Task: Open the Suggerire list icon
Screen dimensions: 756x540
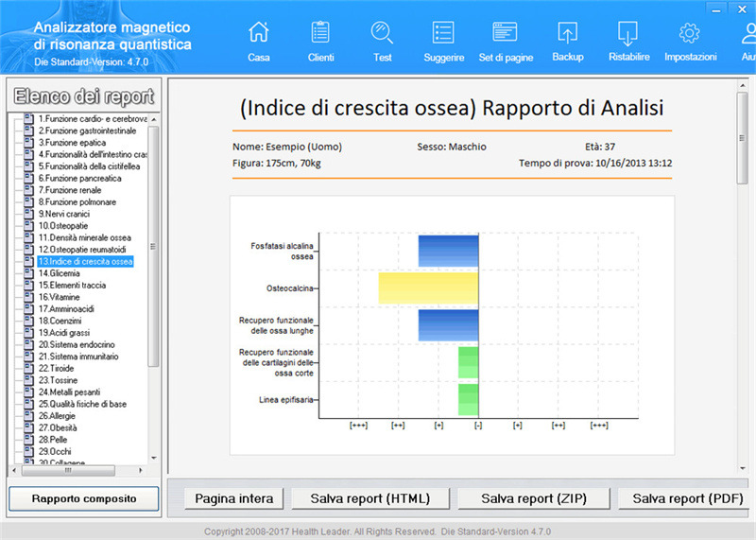Action: (x=443, y=40)
